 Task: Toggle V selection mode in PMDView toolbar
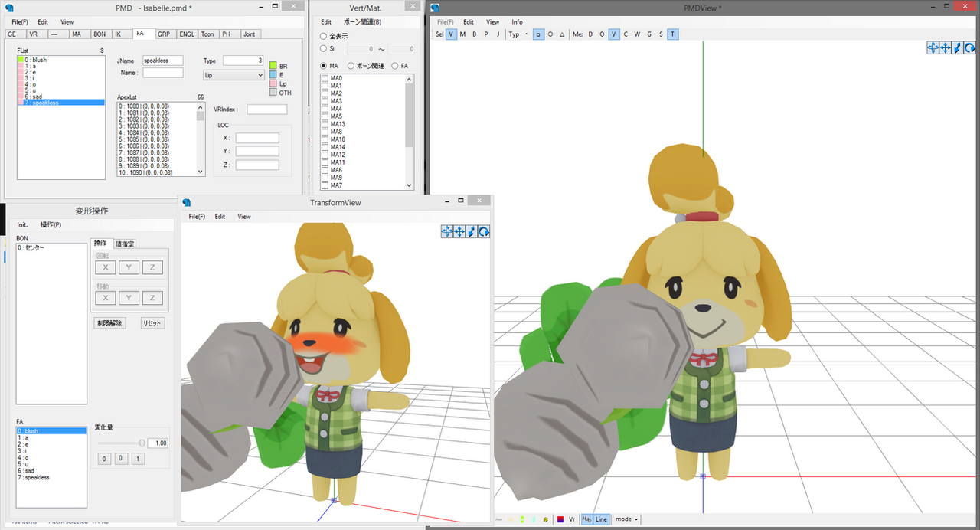point(452,34)
